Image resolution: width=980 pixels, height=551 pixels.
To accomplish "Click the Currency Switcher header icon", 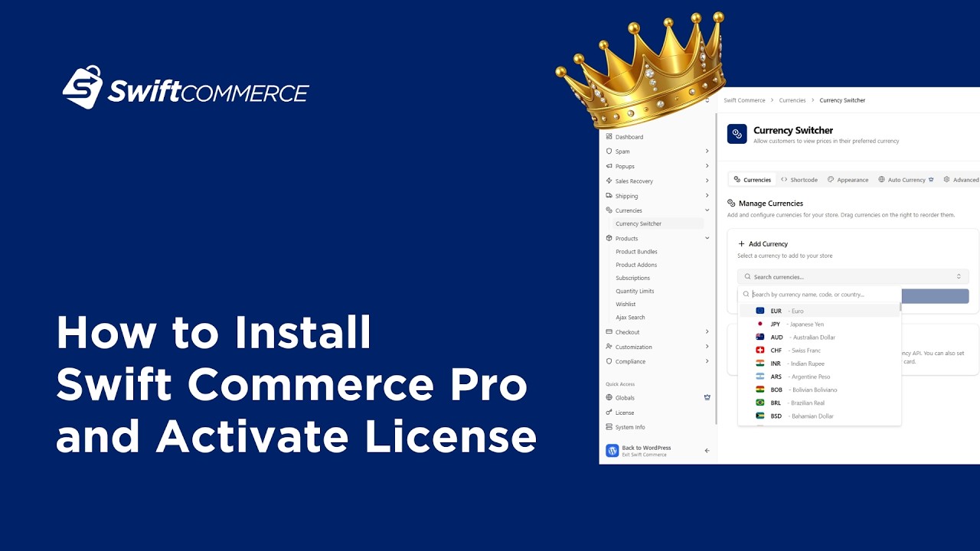I will [737, 134].
